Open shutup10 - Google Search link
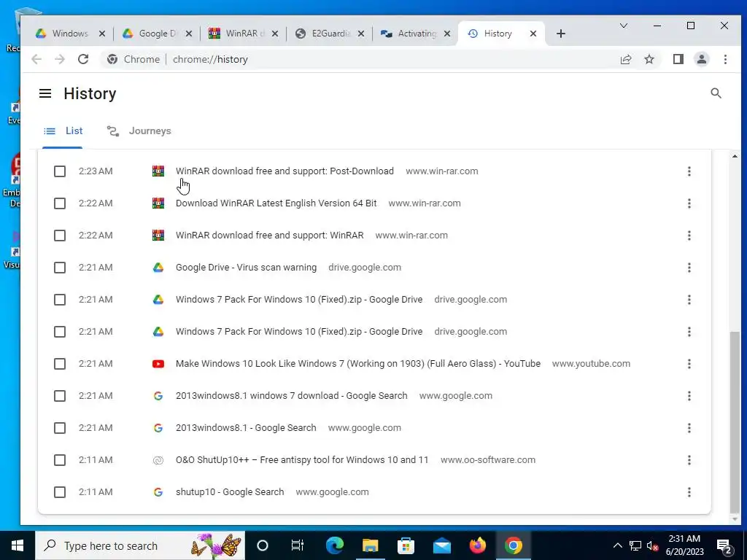Screen dimensions: 747x560 click(x=230, y=492)
